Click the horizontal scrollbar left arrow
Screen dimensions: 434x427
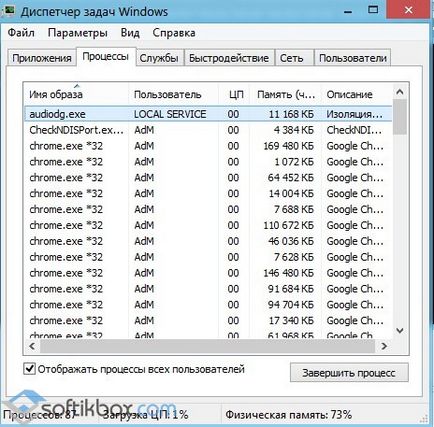tap(32, 346)
